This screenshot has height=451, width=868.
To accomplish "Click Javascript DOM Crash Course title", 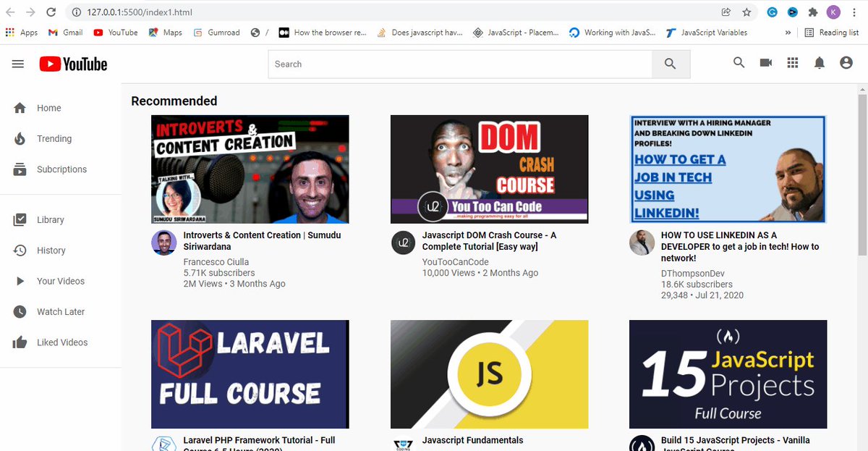I will click(x=490, y=241).
